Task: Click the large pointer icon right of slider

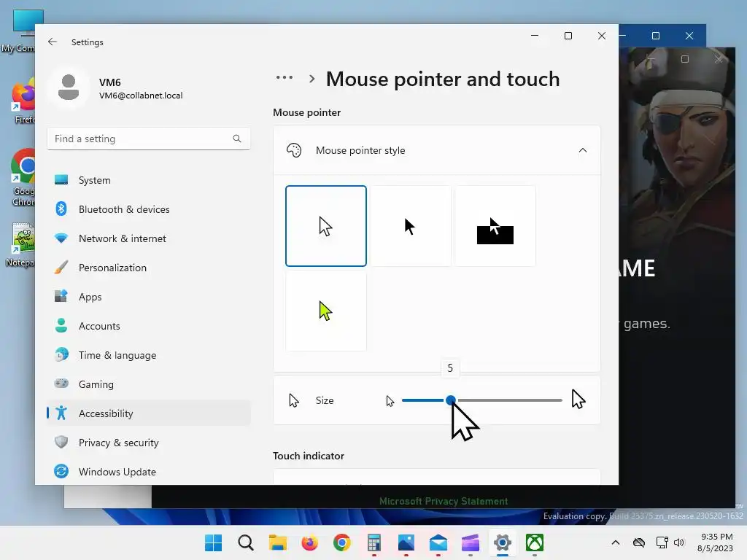Action: (578, 399)
